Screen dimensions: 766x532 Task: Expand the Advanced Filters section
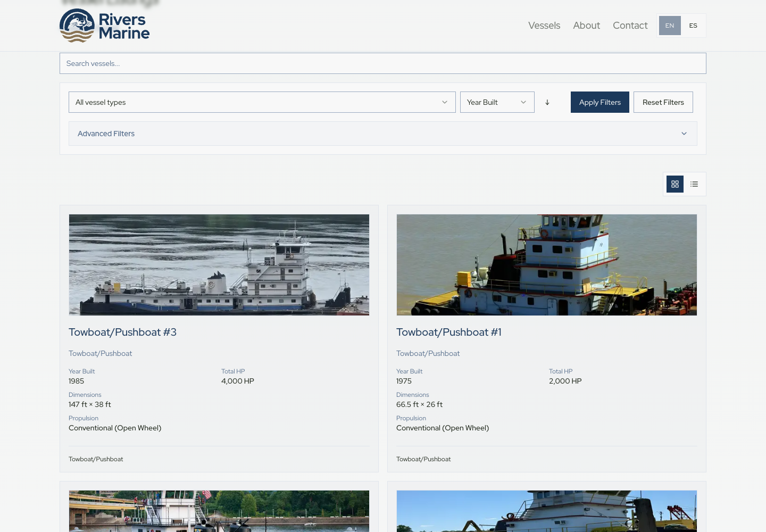coord(383,134)
